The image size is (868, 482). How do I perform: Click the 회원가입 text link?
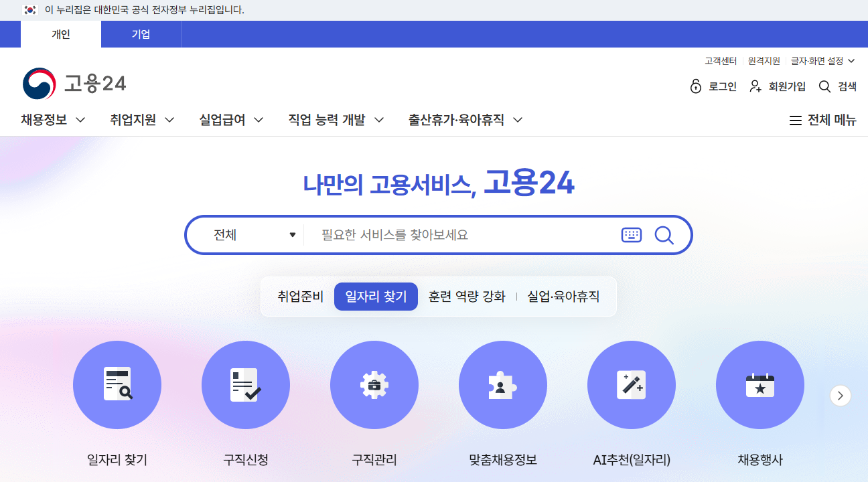[x=787, y=86]
